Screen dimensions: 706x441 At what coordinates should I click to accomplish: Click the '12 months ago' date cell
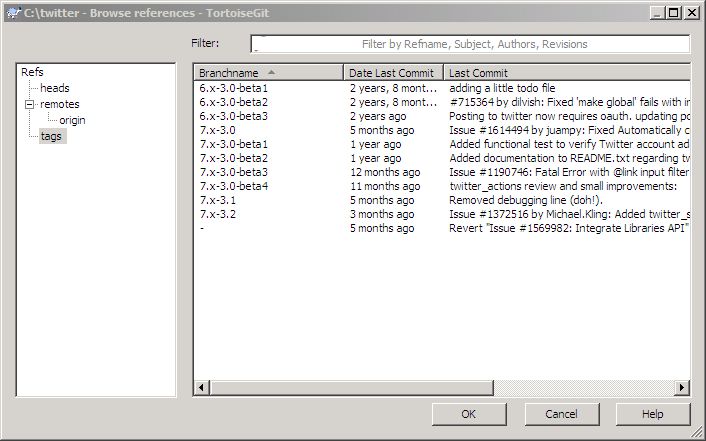pos(385,172)
